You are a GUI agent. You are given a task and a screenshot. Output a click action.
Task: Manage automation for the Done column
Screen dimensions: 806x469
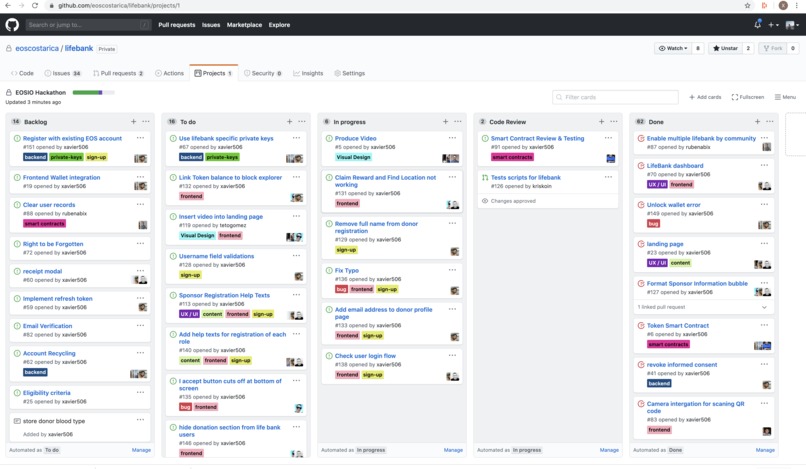click(765, 449)
